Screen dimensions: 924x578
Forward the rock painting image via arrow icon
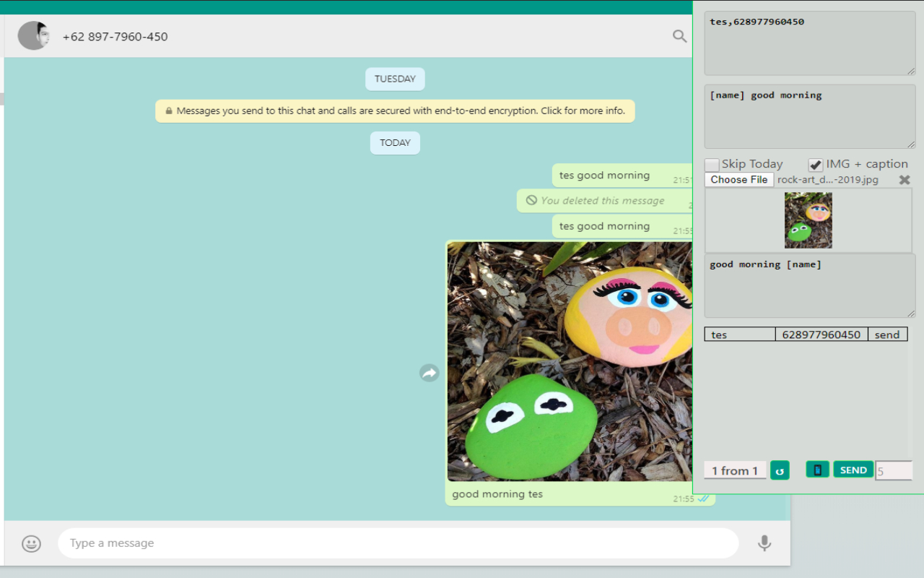[429, 373]
